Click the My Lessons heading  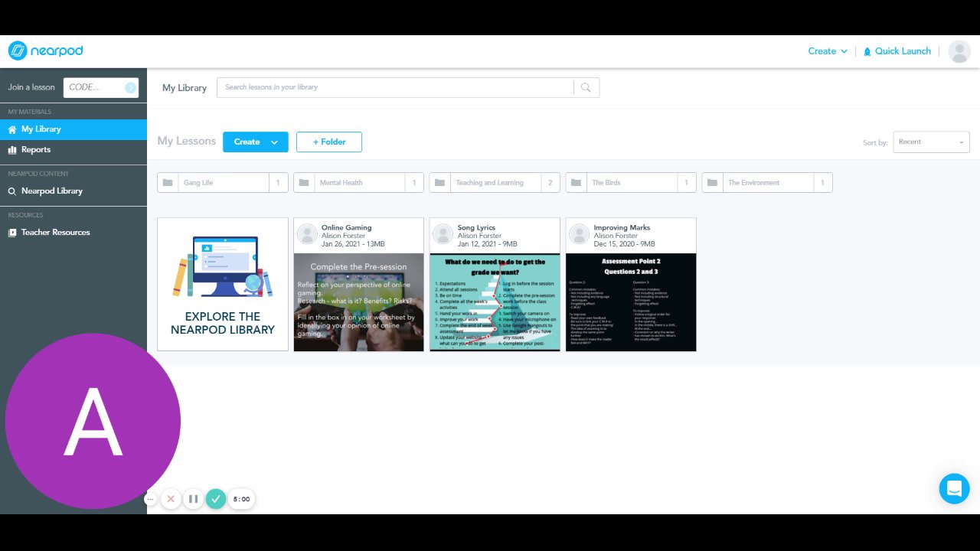pos(187,141)
